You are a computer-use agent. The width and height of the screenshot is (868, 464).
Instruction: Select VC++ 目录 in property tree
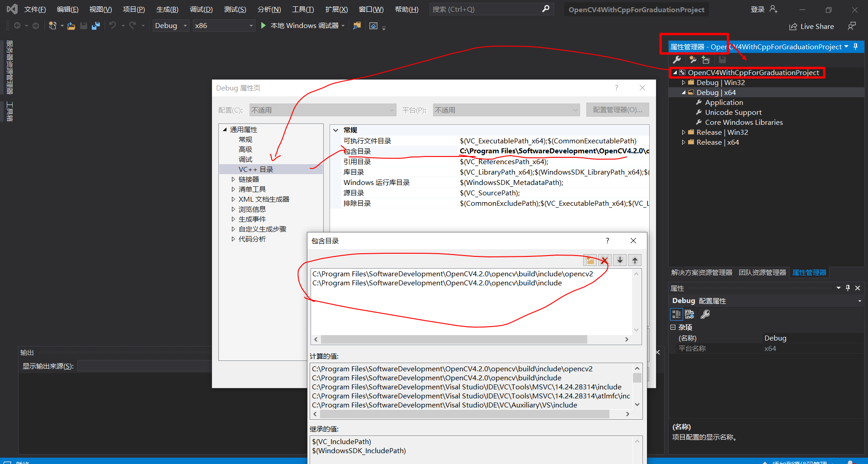point(256,170)
